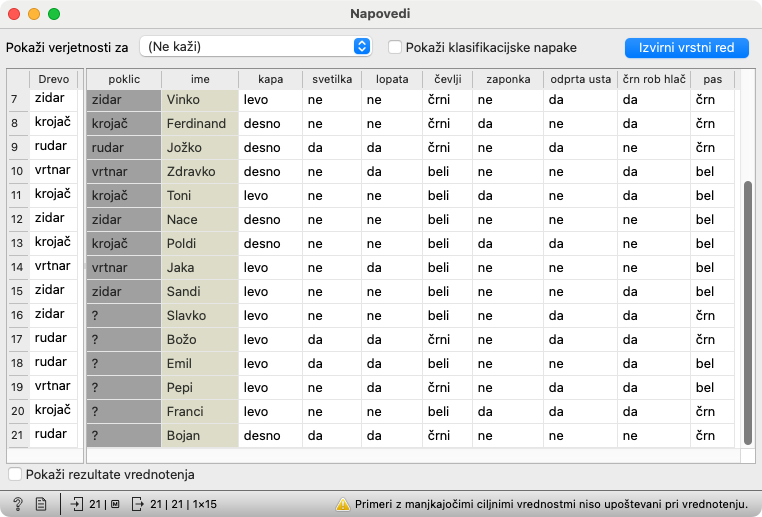
Task: Click the model input icon in status bar
Action: 115,504
